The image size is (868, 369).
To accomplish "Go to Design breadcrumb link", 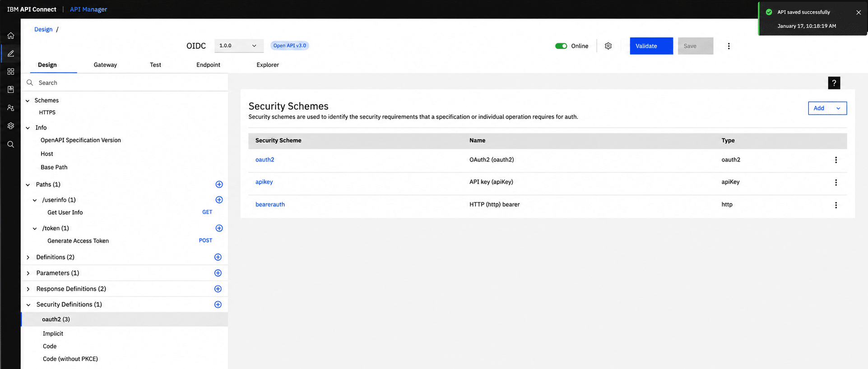I will tap(43, 29).
